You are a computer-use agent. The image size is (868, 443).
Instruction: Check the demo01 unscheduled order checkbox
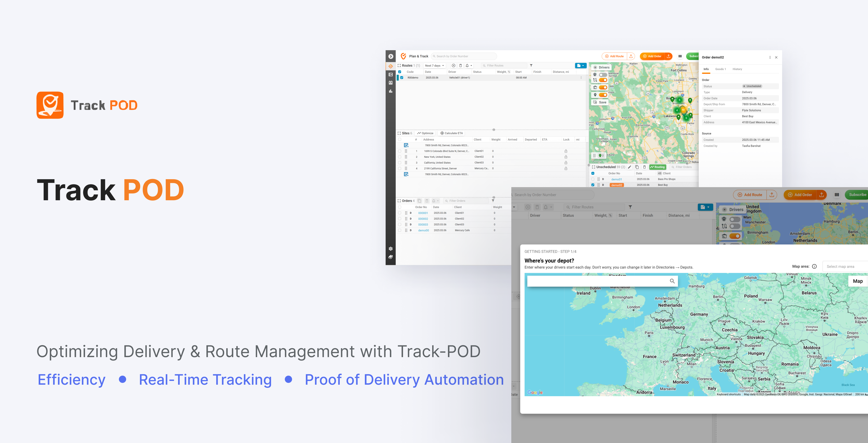point(593,179)
